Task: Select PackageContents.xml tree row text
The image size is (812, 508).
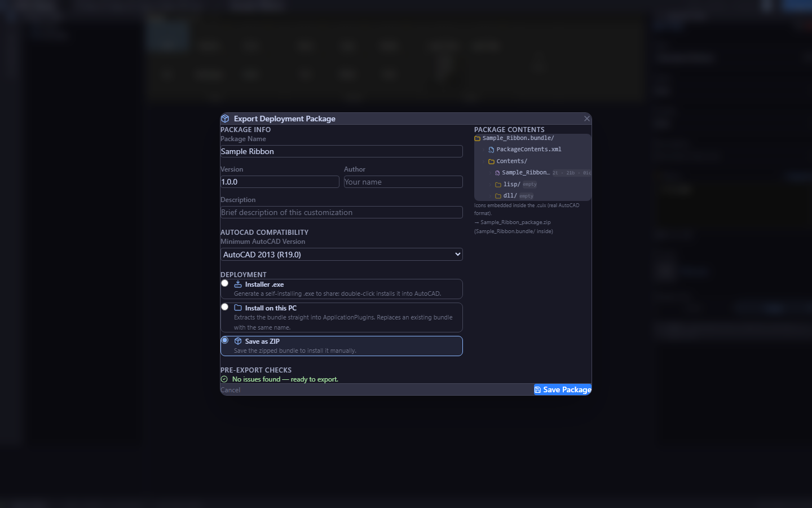Action: tap(529, 150)
